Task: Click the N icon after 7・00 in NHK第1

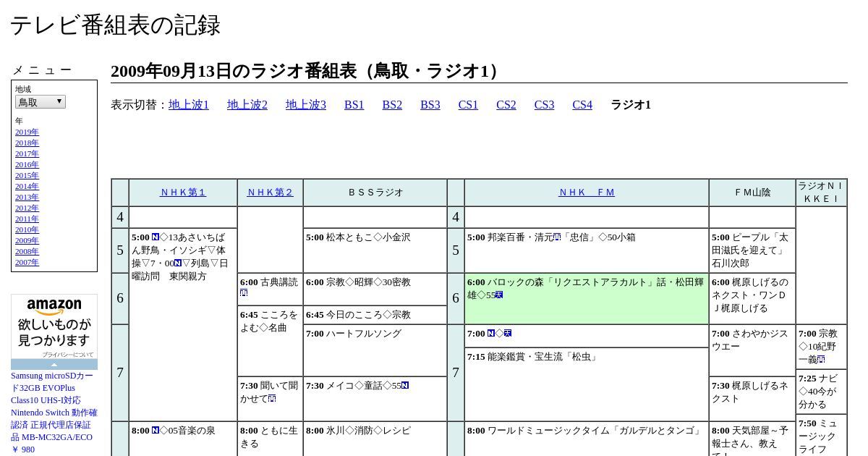Action: (x=178, y=263)
